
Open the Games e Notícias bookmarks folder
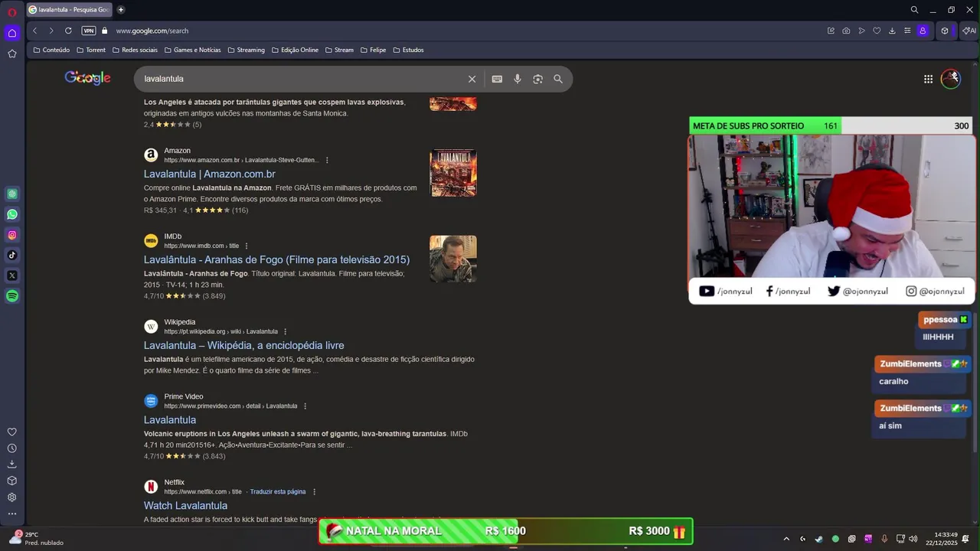tap(192, 50)
